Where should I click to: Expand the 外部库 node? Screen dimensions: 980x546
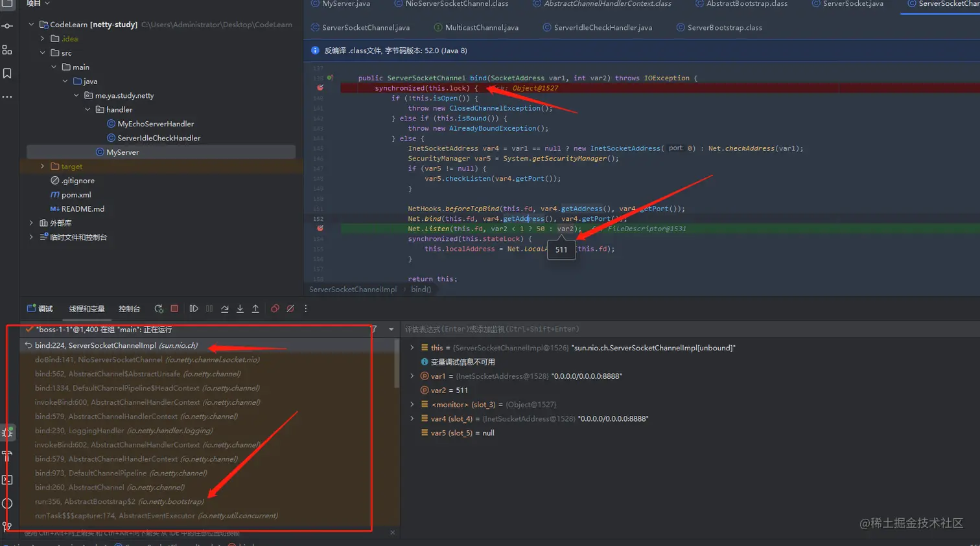(31, 223)
